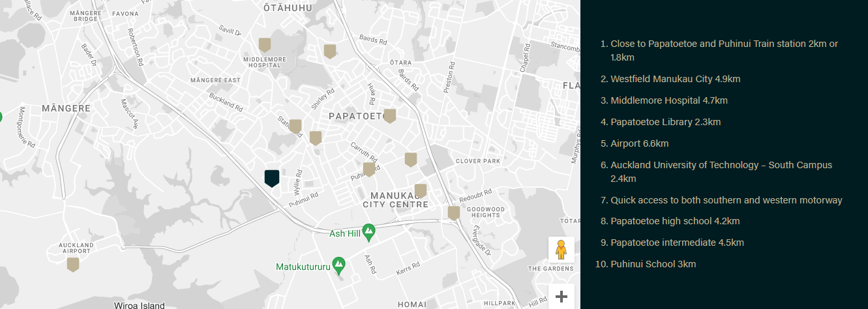Click the tan marker below the Auckland Airport label
The width and height of the screenshot is (868, 309).
coord(73,264)
